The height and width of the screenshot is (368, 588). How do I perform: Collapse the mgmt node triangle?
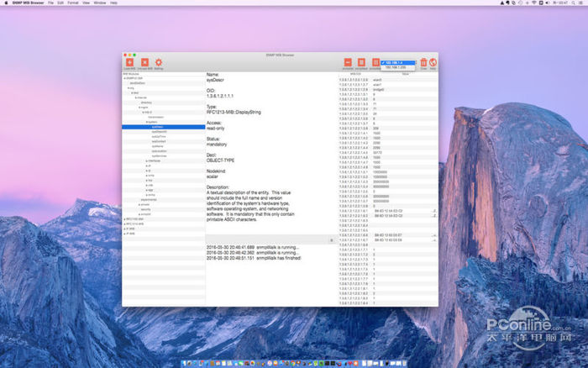point(139,108)
